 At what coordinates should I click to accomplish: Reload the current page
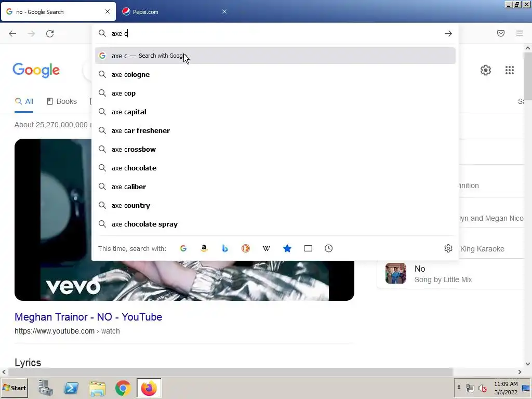[50, 34]
